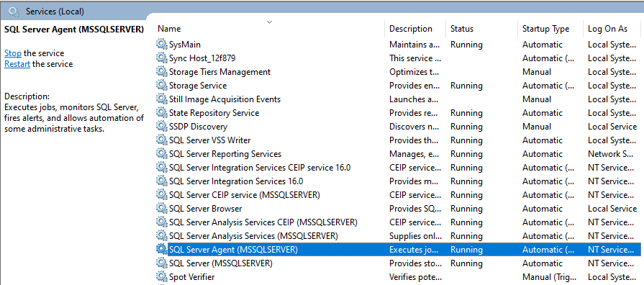Click the sort arrow above the Name column
The height and width of the screenshot is (285, 644).
click(x=269, y=22)
